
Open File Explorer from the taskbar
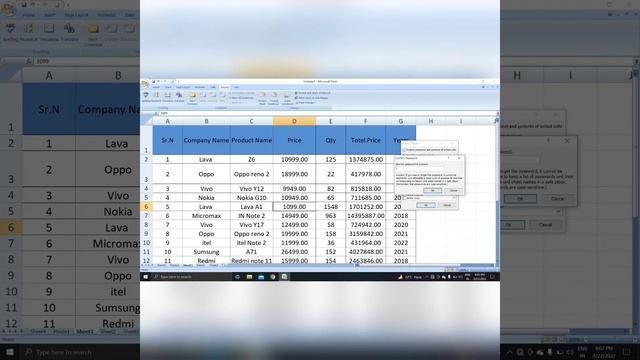[249, 277]
